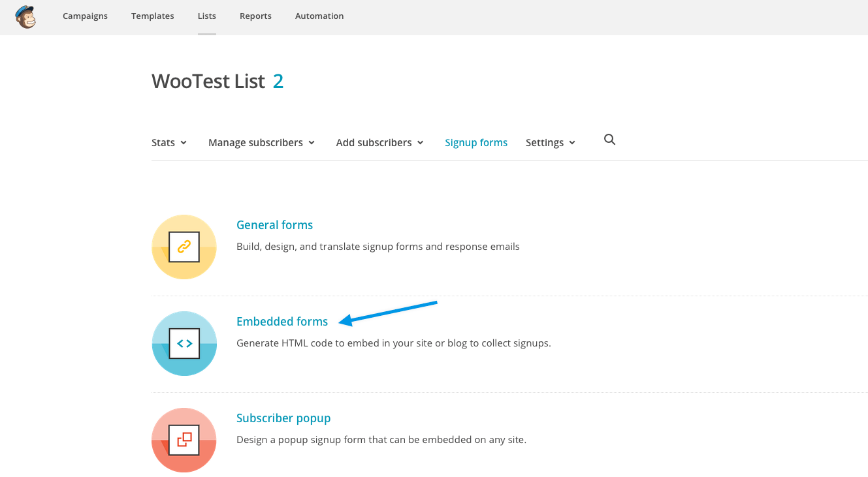Click the Embedded forms link
This screenshot has width=868, height=477.
click(282, 322)
